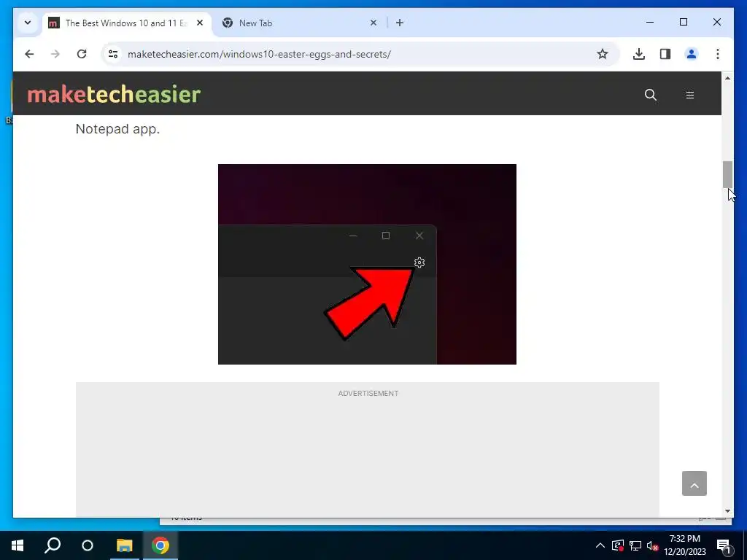The width and height of the screenshot is (747, 560).
Task: Open Chrome three-dot menu
Action: 718,54
